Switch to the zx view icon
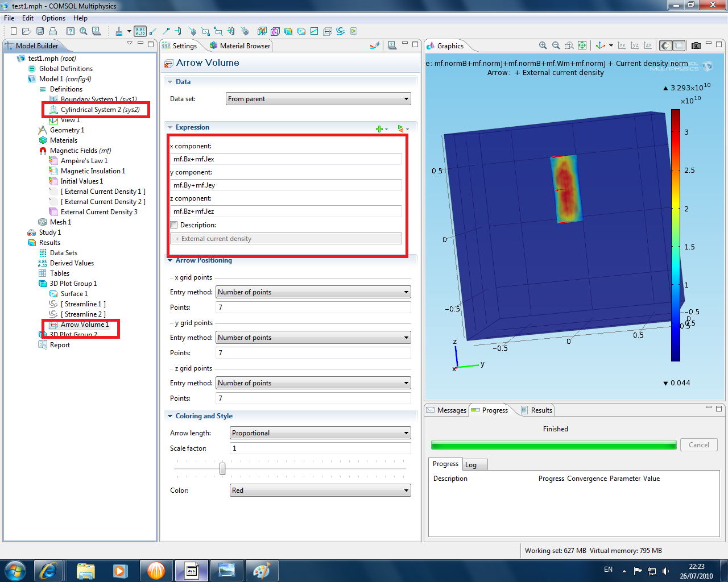The image size is (728, 582). 648,45
